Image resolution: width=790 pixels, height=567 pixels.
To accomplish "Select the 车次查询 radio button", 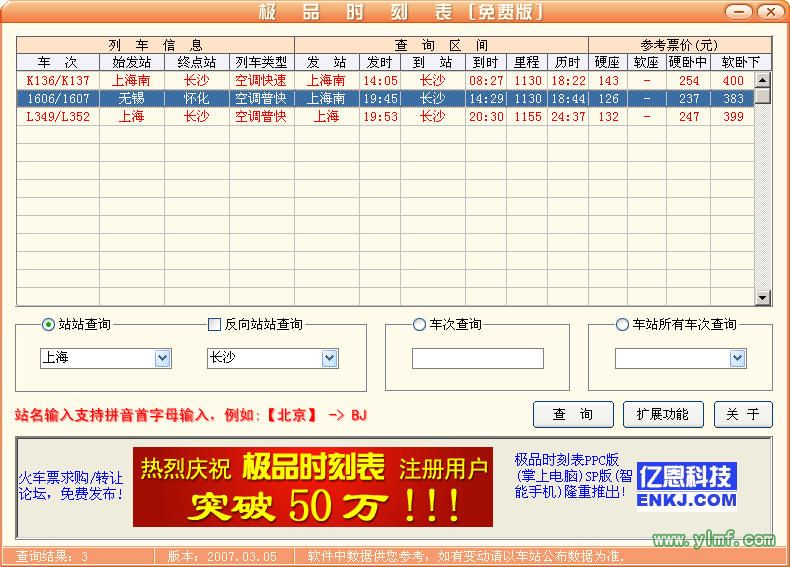I will point(419,325).
